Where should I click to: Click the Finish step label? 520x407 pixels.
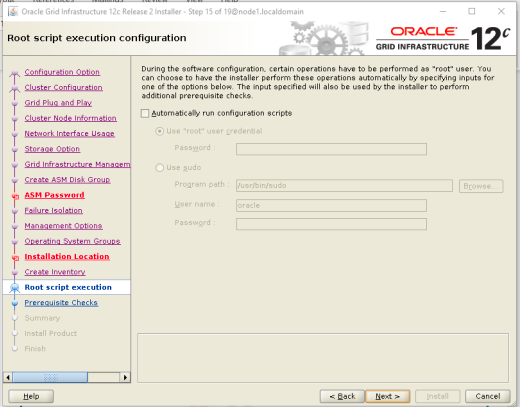click(35, 349)
